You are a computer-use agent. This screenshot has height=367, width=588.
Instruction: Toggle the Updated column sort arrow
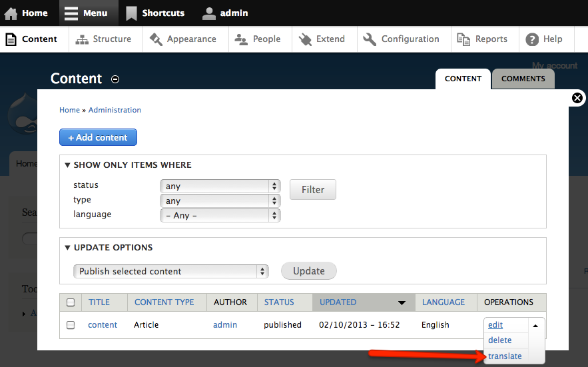402,303
